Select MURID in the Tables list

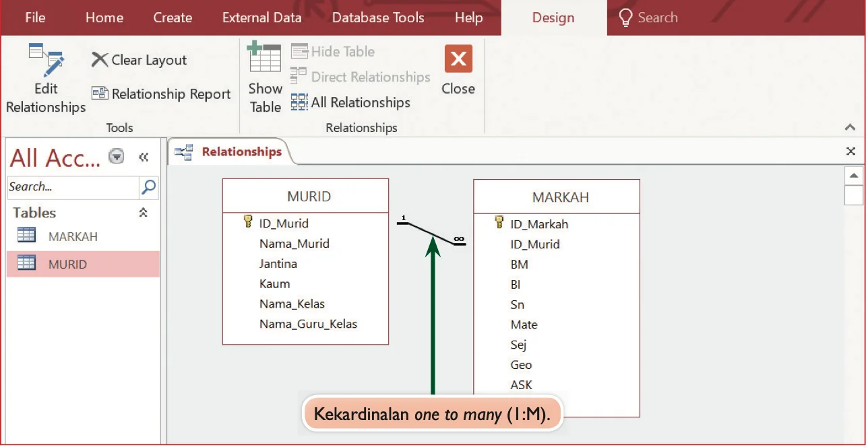coord(84,264)
